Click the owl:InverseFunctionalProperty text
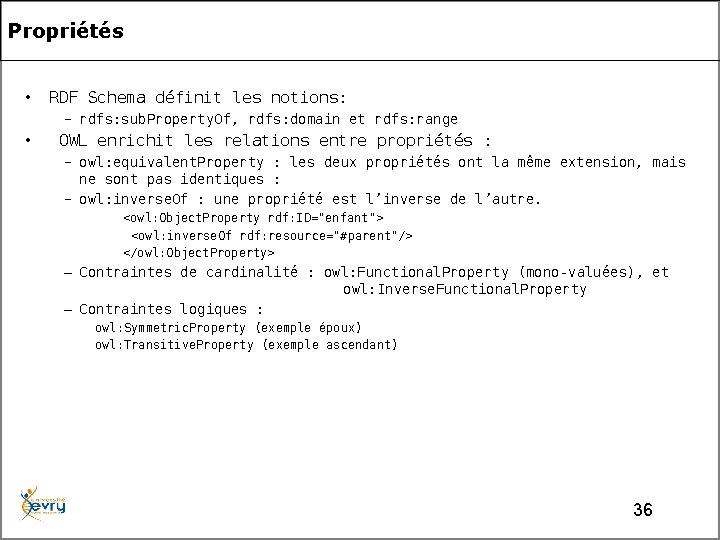 (x=464, y=290)
